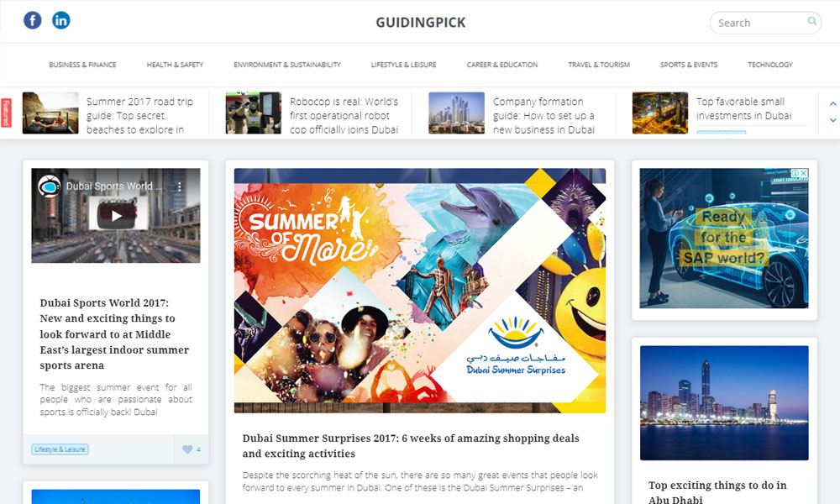Open the Lifestyle & Leisure category tag

pyautogui.click(x=60, y=449)
